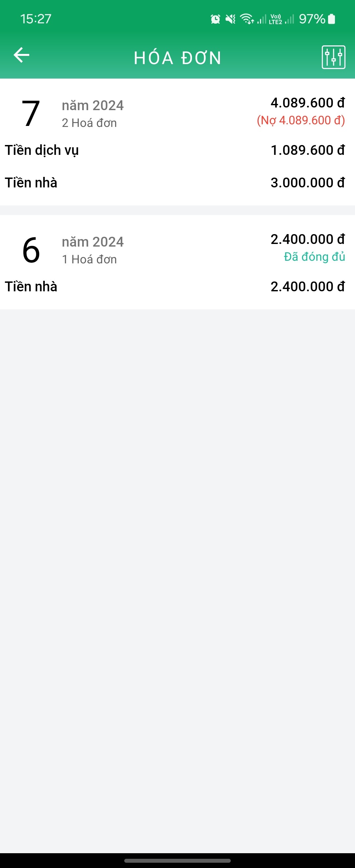Open the month 7 invoice group

[31, 113]
